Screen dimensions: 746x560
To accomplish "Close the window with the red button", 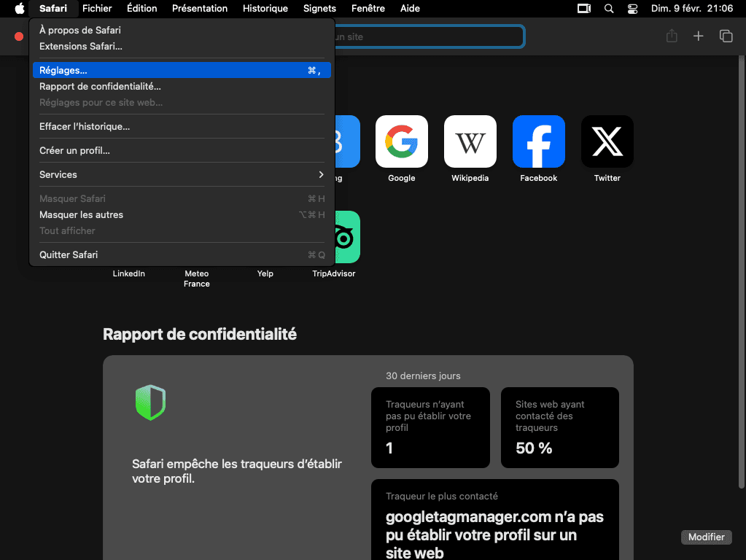I will pyautogui.click(x=19, y=36).
